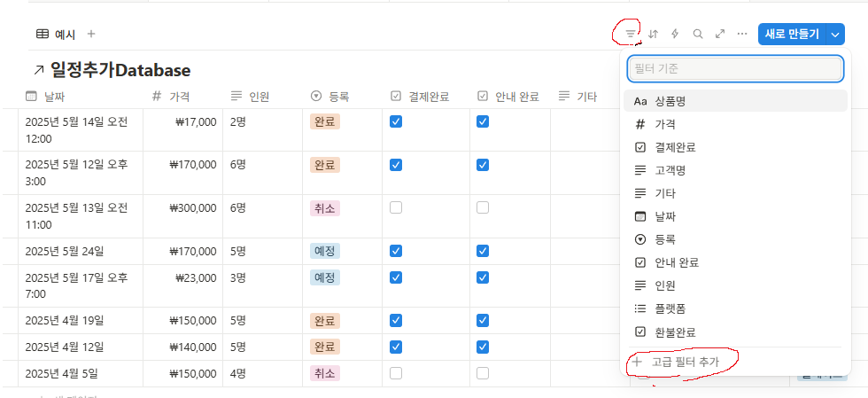868x398 pixels.
Task: Click the 취소 tag in the 4월 5일 row
Action: (x=325, y=373)
